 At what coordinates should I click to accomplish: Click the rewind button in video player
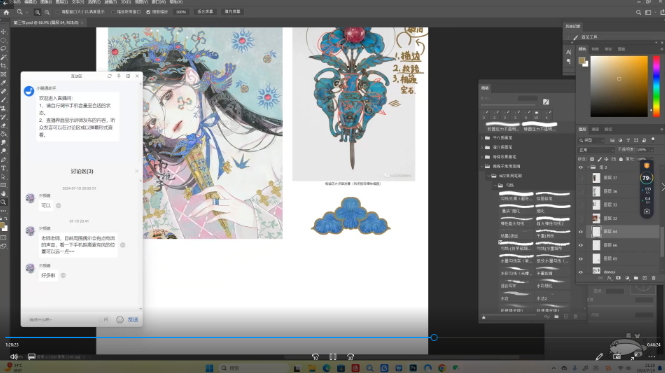(x=315, y=357)
